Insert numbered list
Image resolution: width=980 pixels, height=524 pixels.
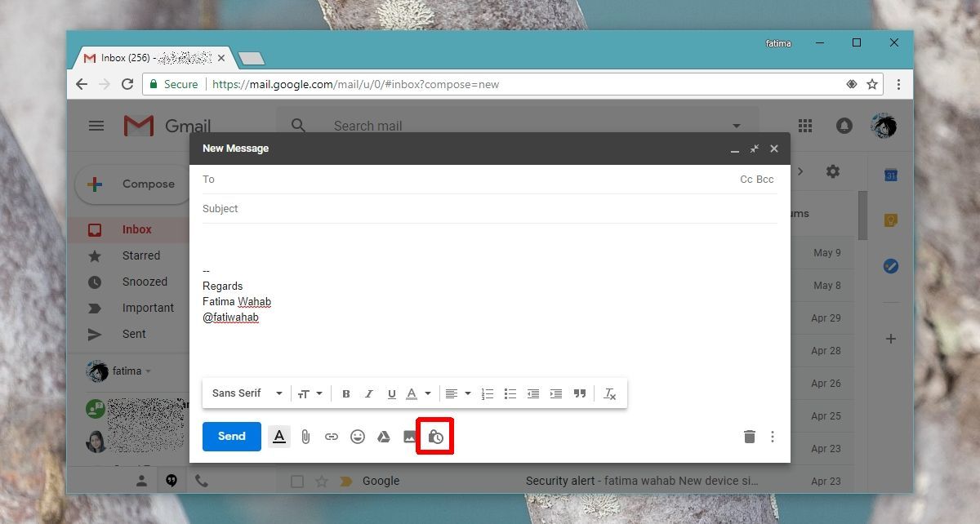488,393
